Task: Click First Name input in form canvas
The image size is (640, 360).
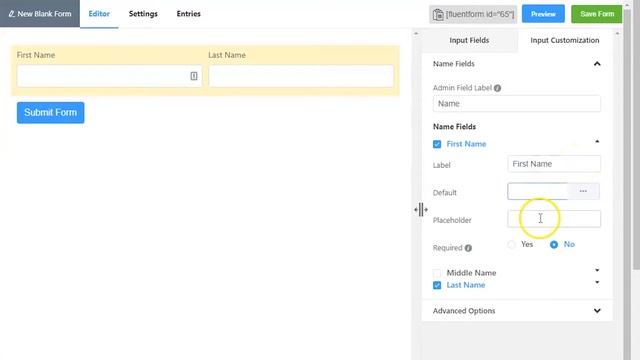Action: 109,76
